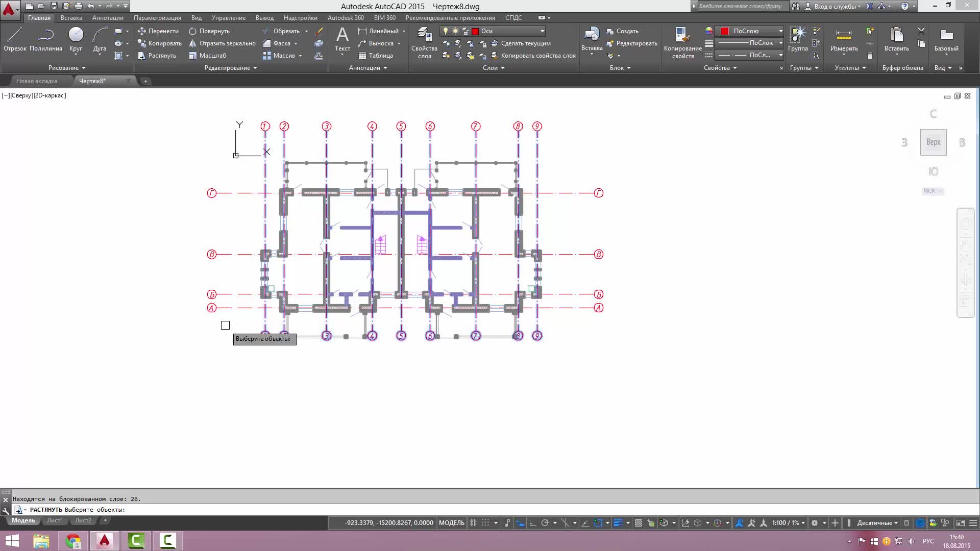Toggle transparency display in status bar
980x551 pixels.
click(639, 523)
